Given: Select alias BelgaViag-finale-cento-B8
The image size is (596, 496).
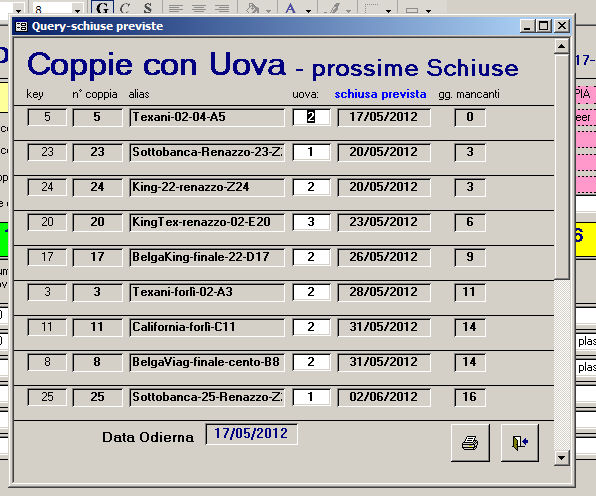Looking at the screenshot, I should point(207,362).
